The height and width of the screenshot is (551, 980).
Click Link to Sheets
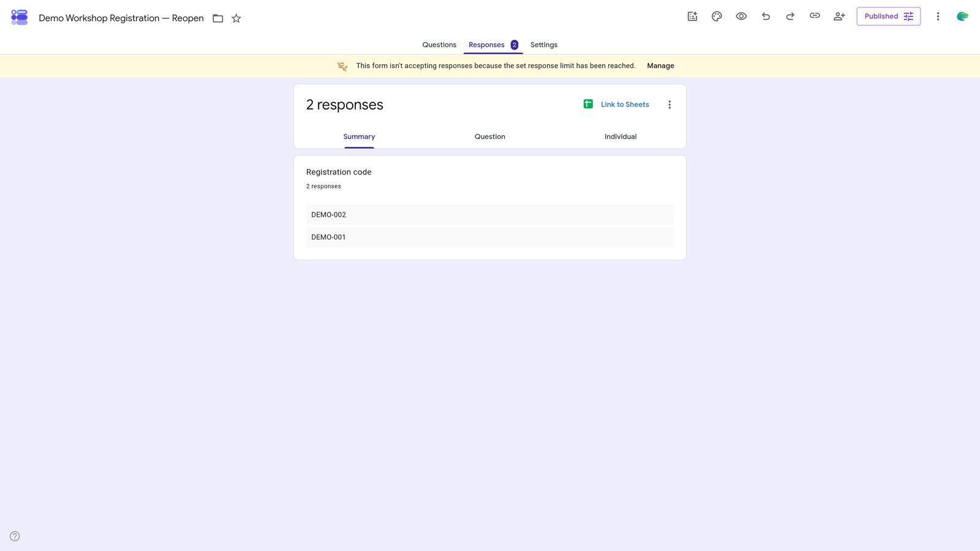625,105
